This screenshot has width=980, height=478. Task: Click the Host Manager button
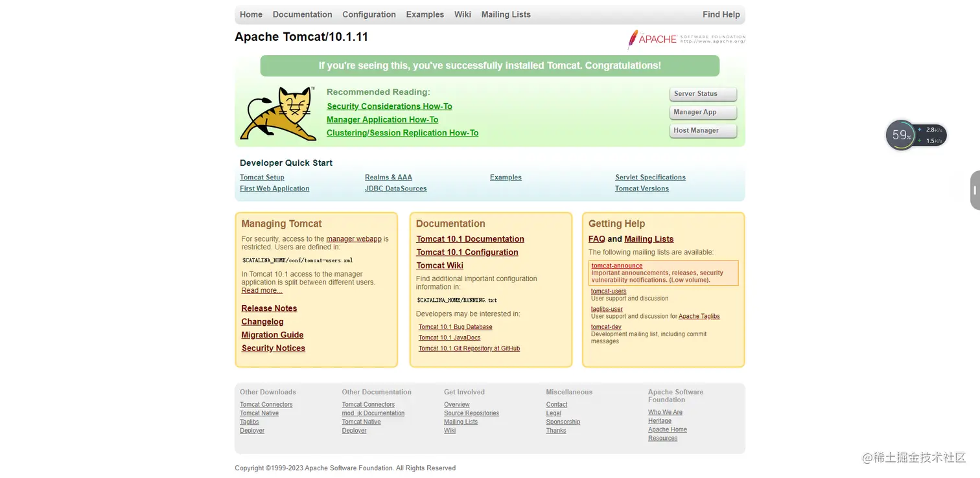click(x=703, y=130)
